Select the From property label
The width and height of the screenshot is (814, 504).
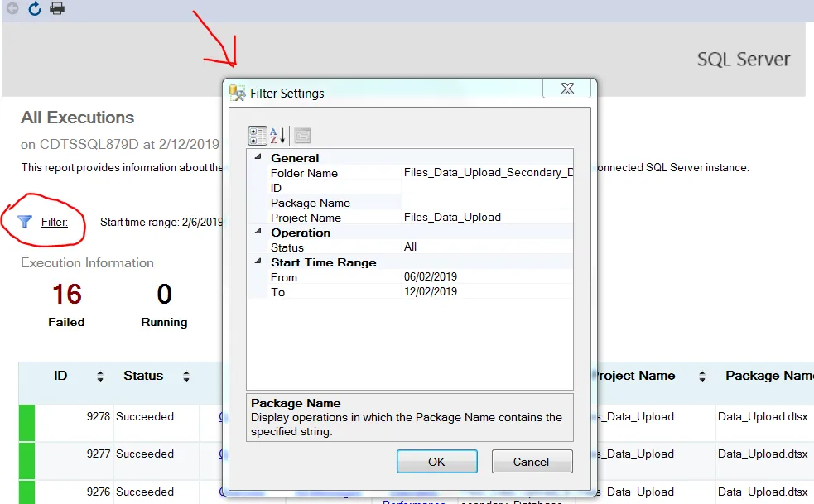(x=283, y=278)
